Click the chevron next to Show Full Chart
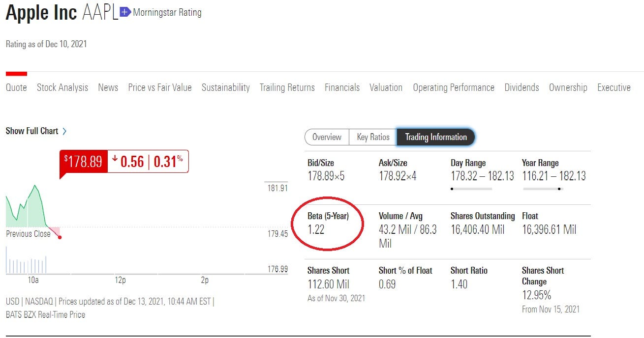The image size is (644, 338). click(x=64, y=131)
